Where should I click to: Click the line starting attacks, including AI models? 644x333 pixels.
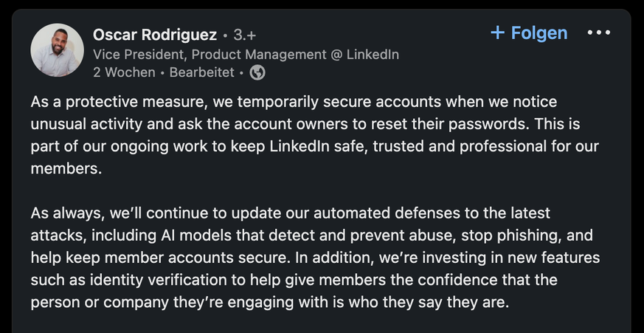point(312,236)
